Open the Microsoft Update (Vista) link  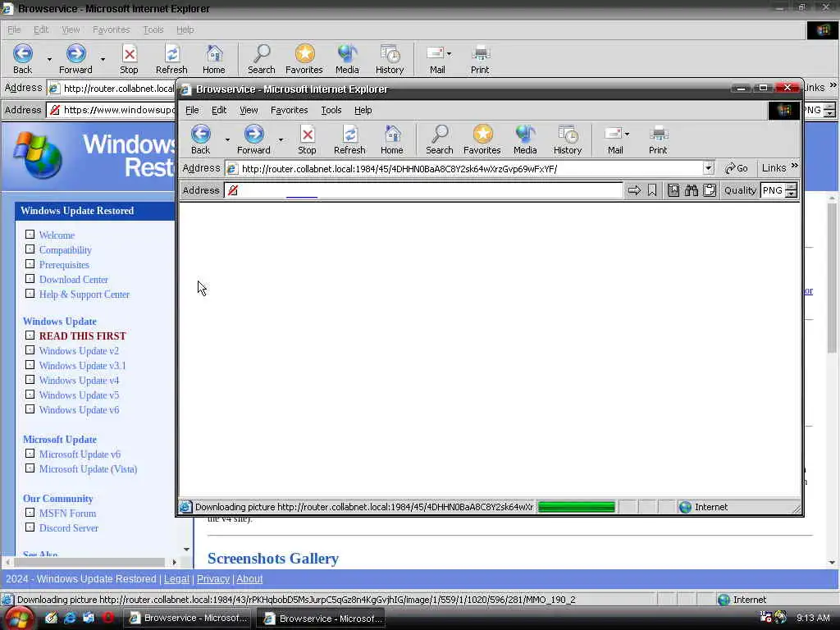[88, 468]
